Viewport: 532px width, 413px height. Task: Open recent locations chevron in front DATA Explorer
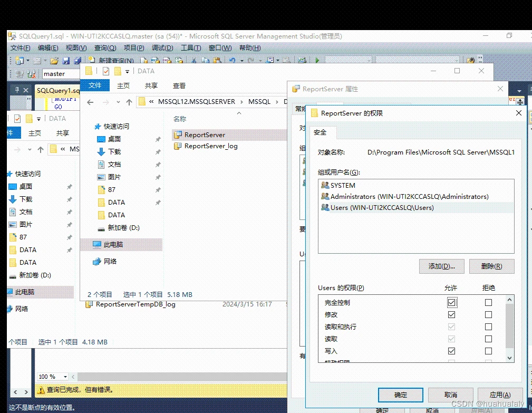[118, 102]
